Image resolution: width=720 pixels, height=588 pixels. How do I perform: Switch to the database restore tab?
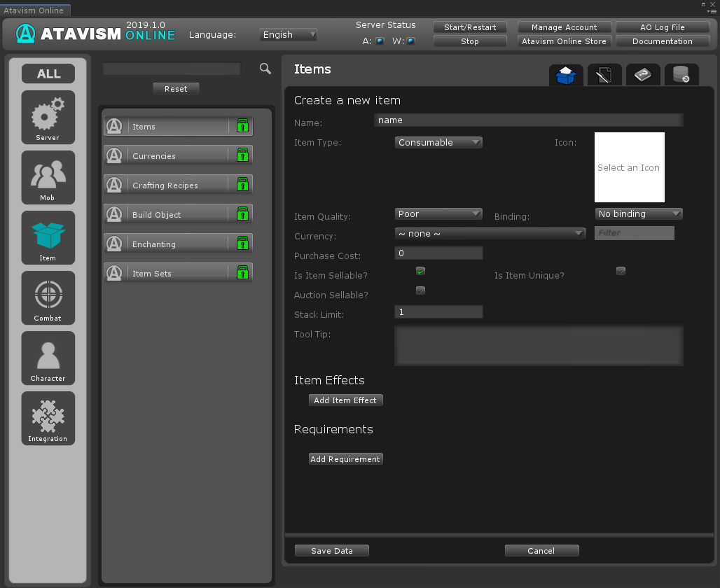681,75
